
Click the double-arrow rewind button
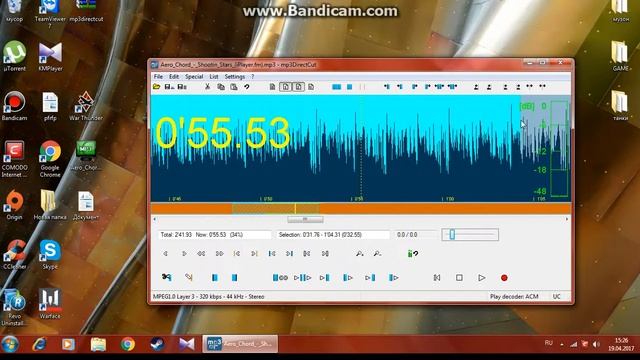click(x=201, y=253)
